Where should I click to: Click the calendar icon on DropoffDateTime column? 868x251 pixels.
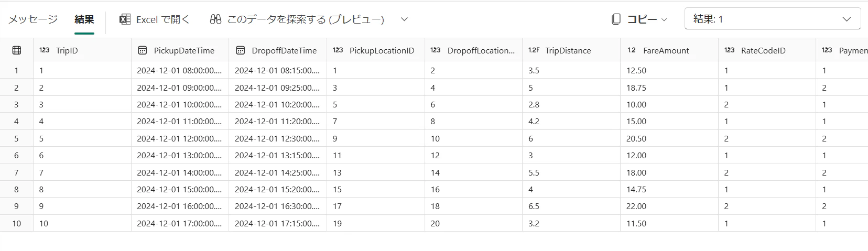[x=240, y=50]
